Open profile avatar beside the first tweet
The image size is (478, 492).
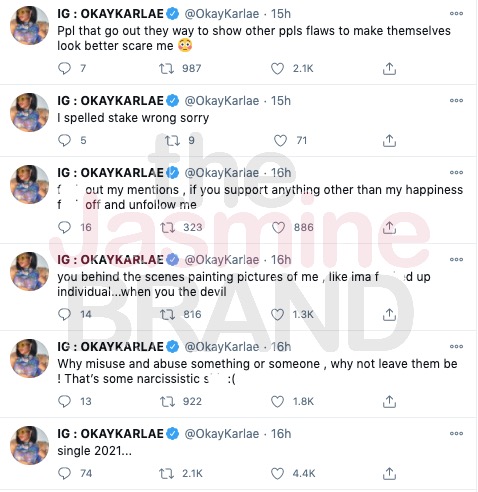(x=30, y=25)
